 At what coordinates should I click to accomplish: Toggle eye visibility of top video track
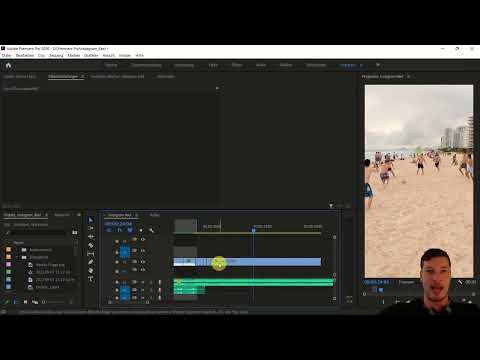143,239
